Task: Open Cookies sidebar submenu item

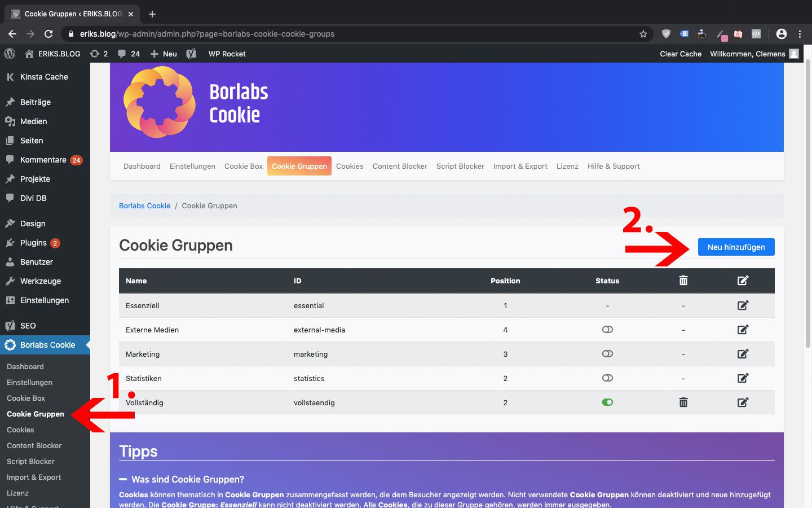Action: (x=20, y=430)
